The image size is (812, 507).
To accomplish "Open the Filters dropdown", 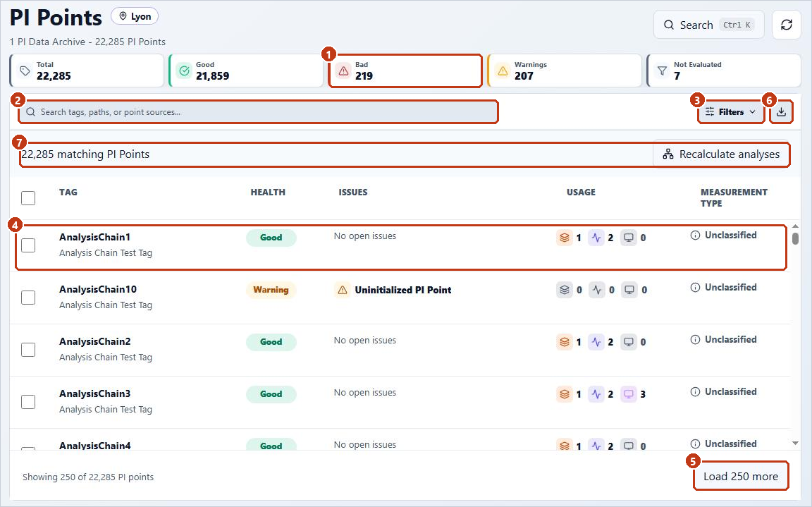I will (731, 112).
